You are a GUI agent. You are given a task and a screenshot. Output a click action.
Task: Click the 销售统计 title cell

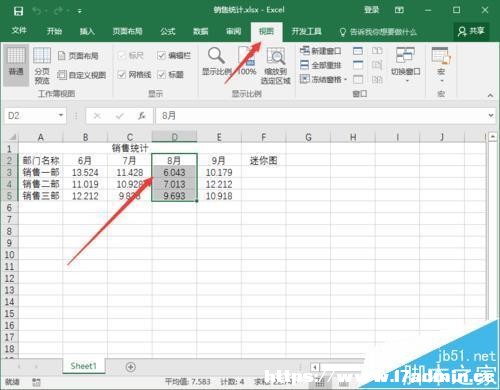130,148
